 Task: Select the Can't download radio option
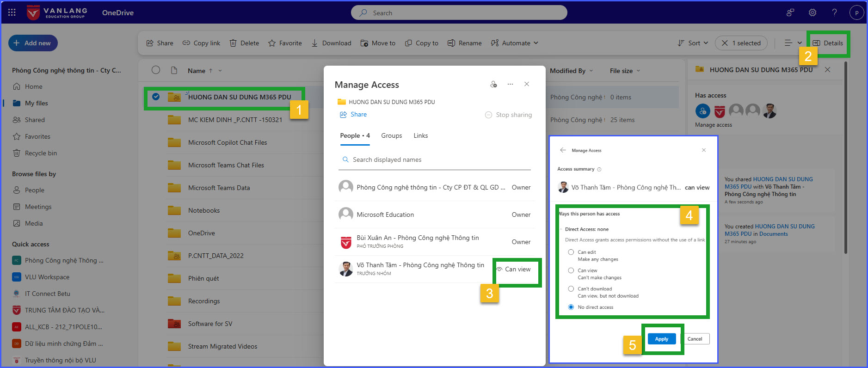click(x=571, y=288)
